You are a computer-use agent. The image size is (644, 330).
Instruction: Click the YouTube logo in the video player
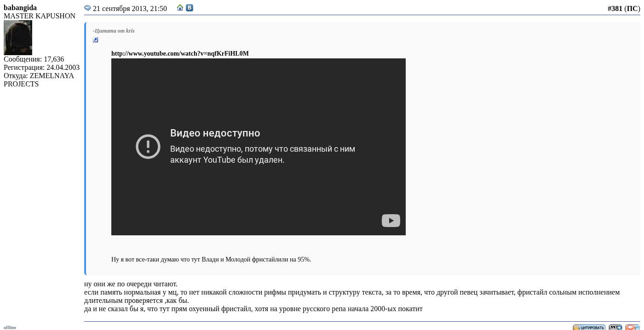point(391,221)
